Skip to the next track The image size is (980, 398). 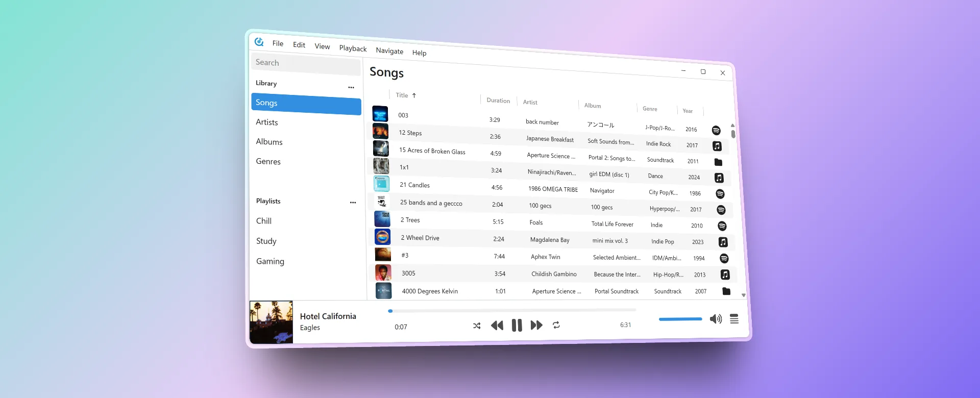tap(536, 326)
